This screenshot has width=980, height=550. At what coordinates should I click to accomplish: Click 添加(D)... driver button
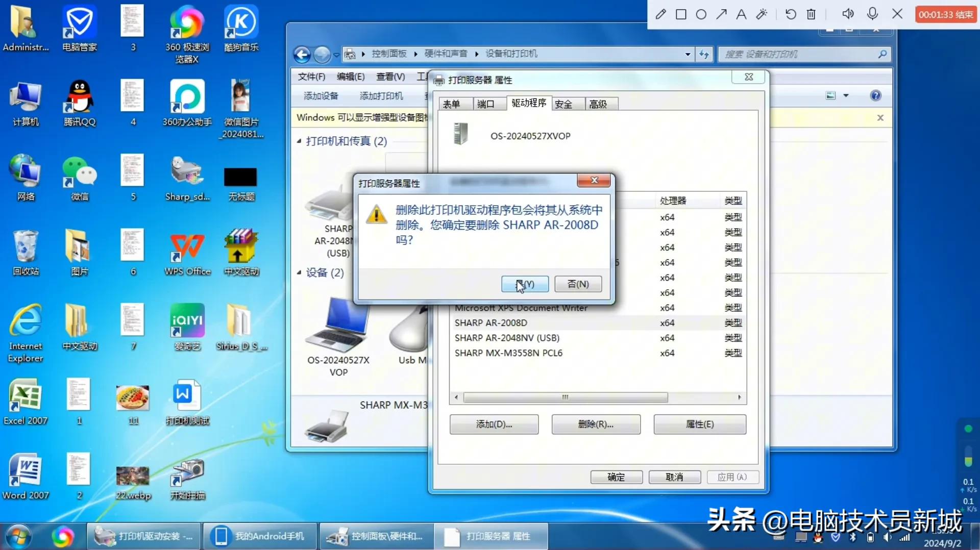(x=494, y=424)
